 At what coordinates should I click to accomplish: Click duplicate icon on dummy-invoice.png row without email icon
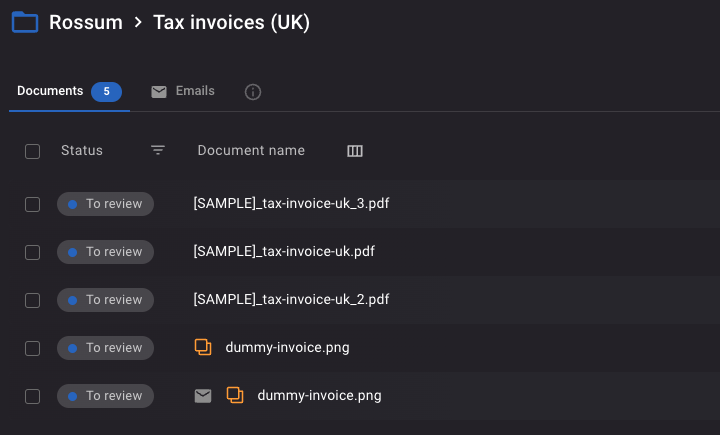(203, 347)
